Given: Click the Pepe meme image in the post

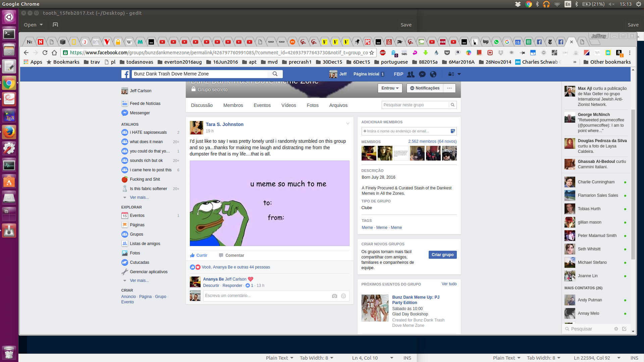Looking at the screenshot, I should point(270,203).
